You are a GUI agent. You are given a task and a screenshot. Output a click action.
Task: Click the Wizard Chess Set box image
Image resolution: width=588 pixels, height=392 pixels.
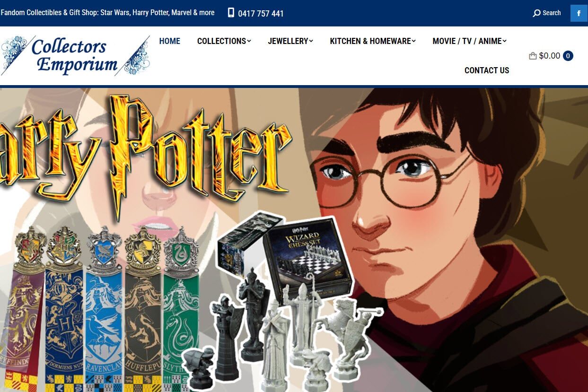(307, 259)
